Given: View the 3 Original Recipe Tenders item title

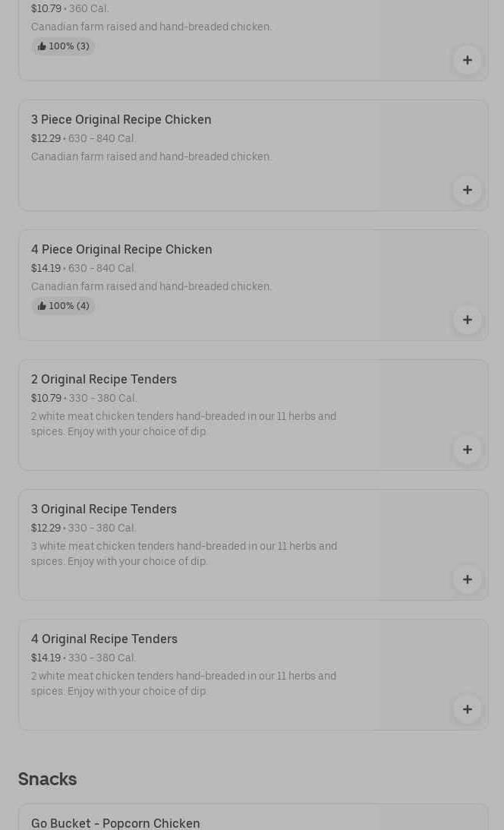Looking at the screenshot, I should pyautogui.click(x=104, y=510).
